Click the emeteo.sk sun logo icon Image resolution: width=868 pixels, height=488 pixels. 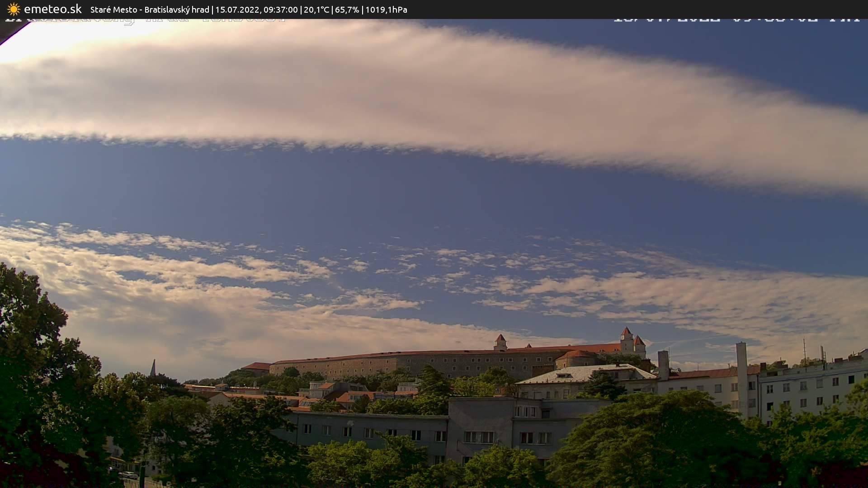(14, 9)
